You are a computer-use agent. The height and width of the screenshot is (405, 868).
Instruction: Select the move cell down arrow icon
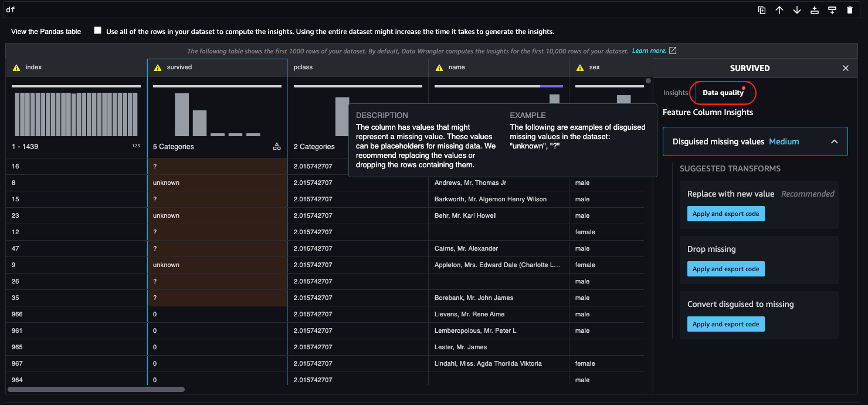797,9
